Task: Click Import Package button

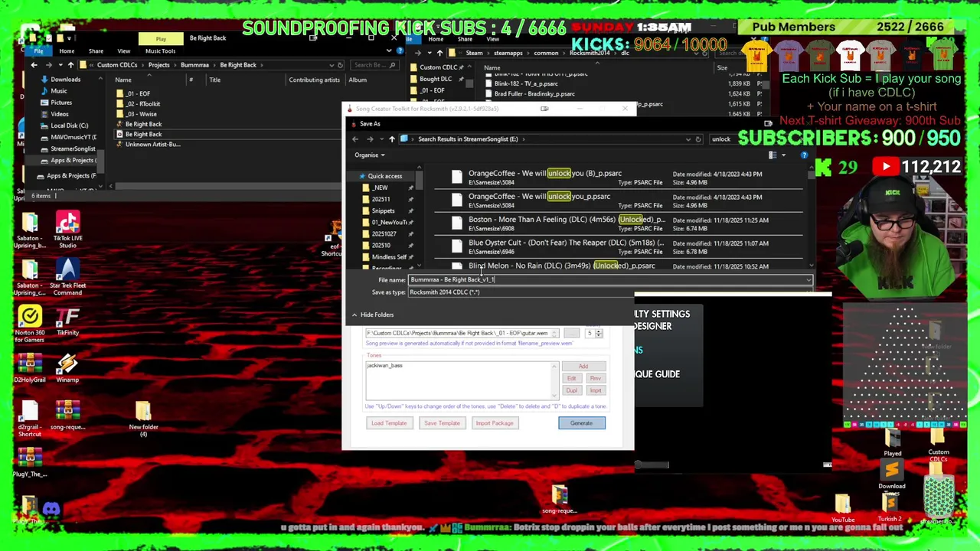Action: point(495,423)
